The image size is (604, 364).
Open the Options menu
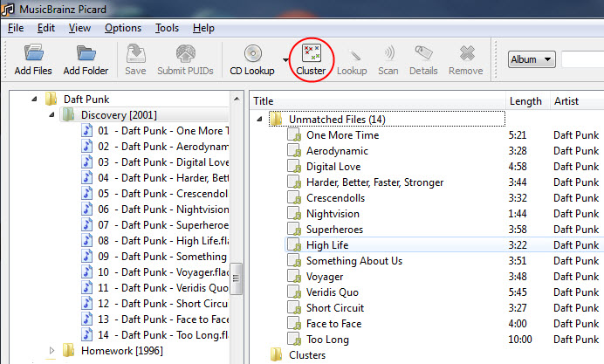(122, 28)
